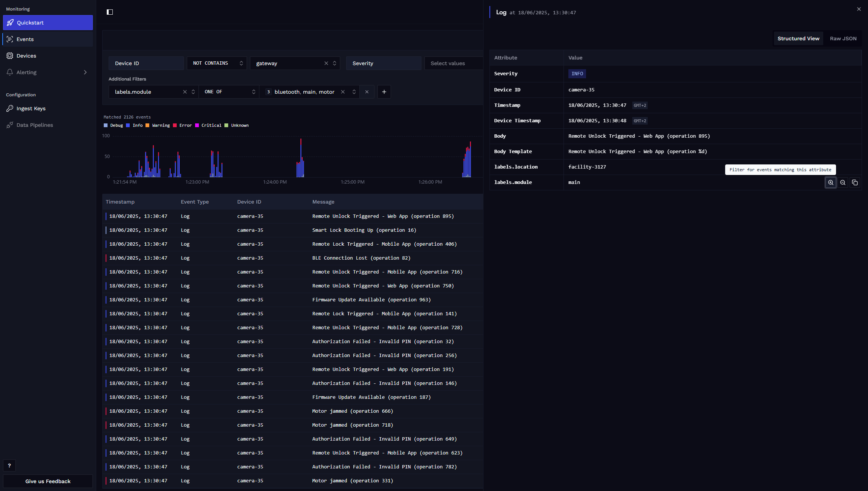Open event row Motor jammed (operation 666)
Image resolution: width=868 pixels, height=491 pixels.
coord(292,411)
